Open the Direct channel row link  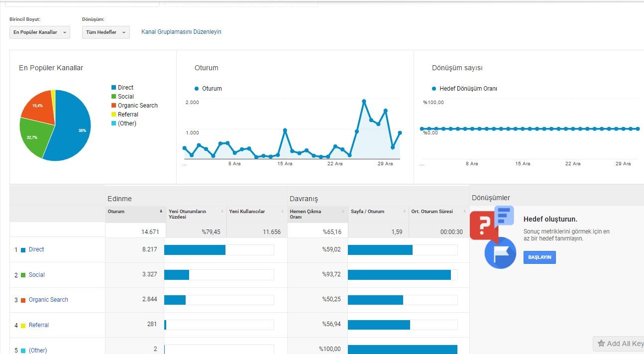pyautogui.click(x=36, y=249)
